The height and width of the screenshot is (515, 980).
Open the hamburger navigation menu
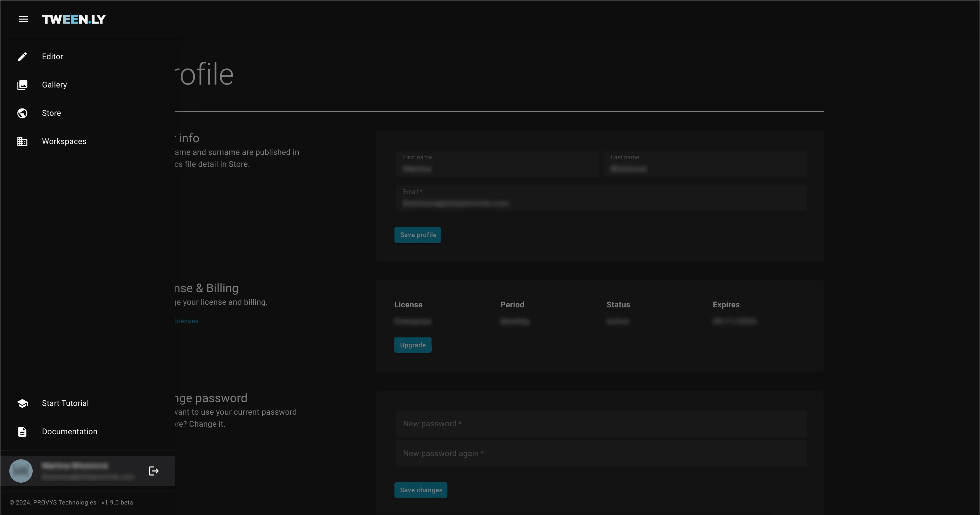[x=23, y=19]
